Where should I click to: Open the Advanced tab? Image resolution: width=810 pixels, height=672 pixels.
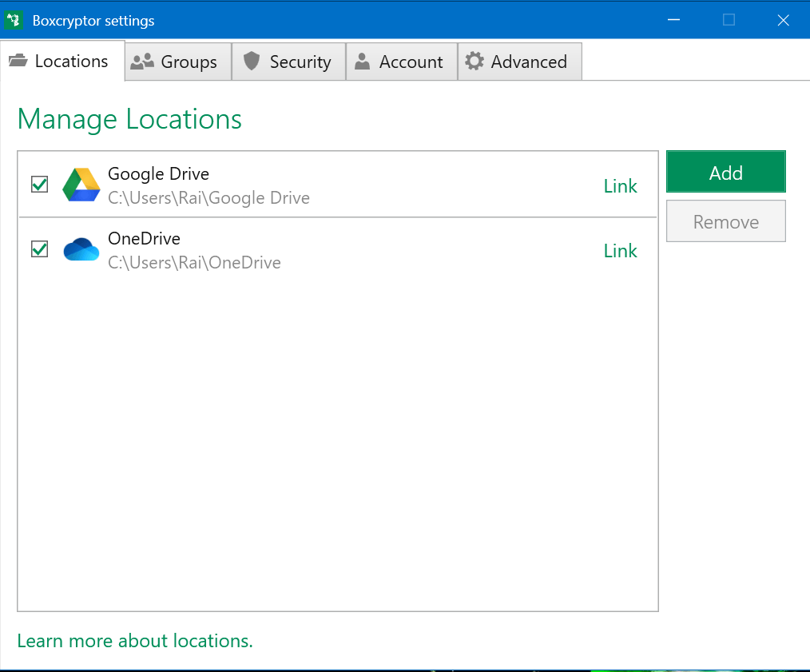pyautogui.click(x=520, y=62)
